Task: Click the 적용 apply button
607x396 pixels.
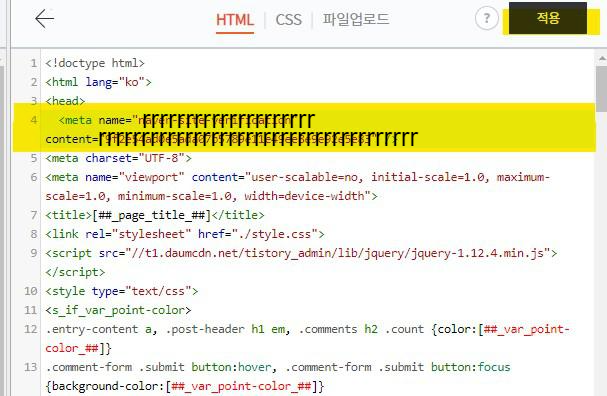Action: coord(548,18)
